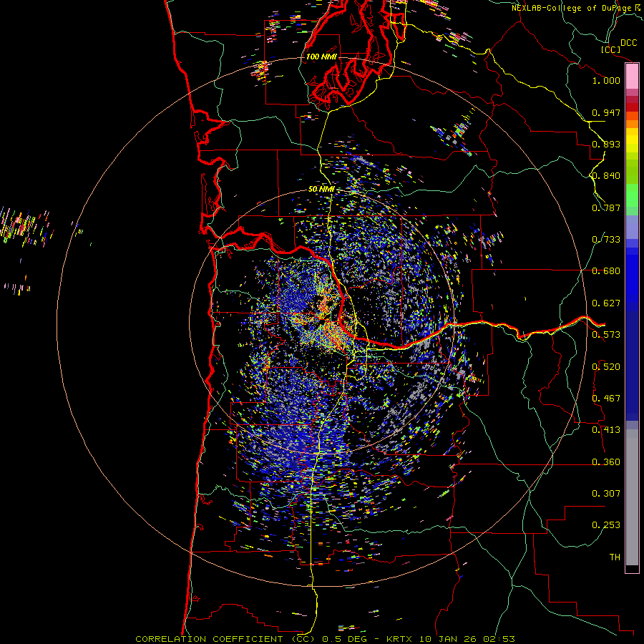Click the 0.733 legend value

pos(606,240)
